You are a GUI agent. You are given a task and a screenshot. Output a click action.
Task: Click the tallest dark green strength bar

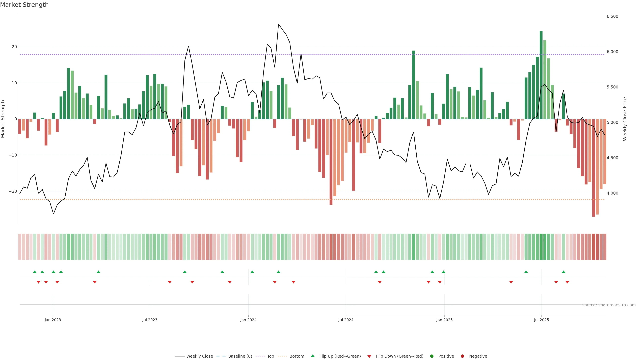[x=541, y=75]
